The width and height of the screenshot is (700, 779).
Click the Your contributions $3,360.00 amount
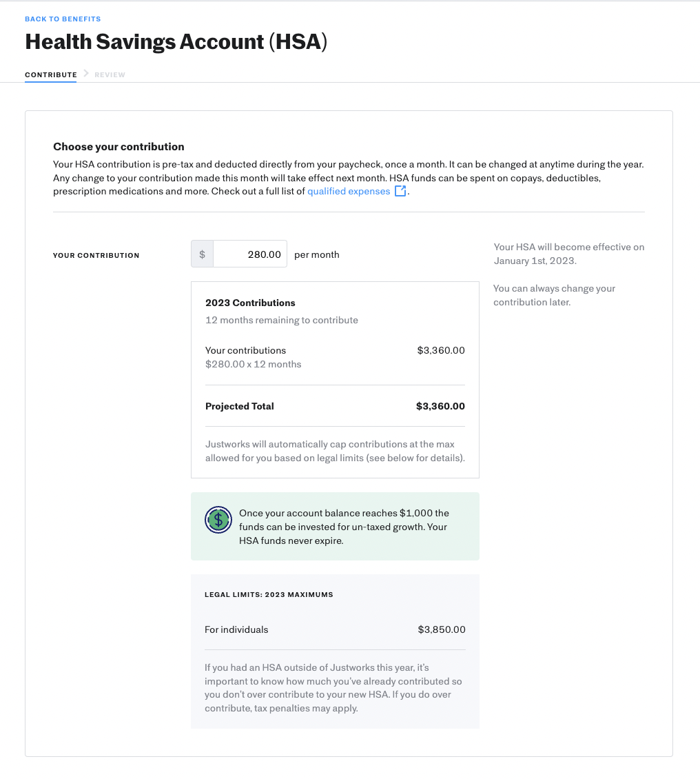click(441, 350)
